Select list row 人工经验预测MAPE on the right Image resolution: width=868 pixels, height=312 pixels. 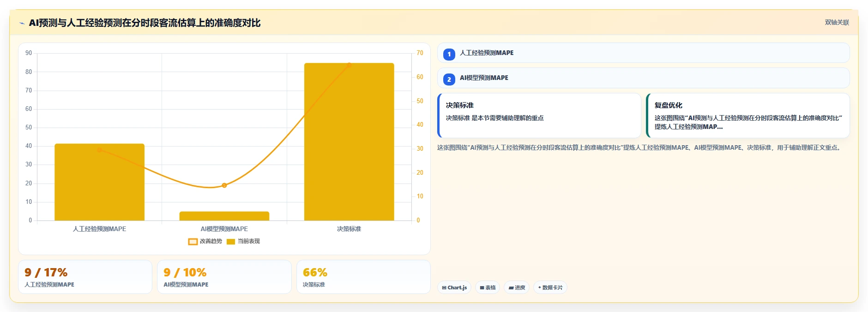point(643,53)
